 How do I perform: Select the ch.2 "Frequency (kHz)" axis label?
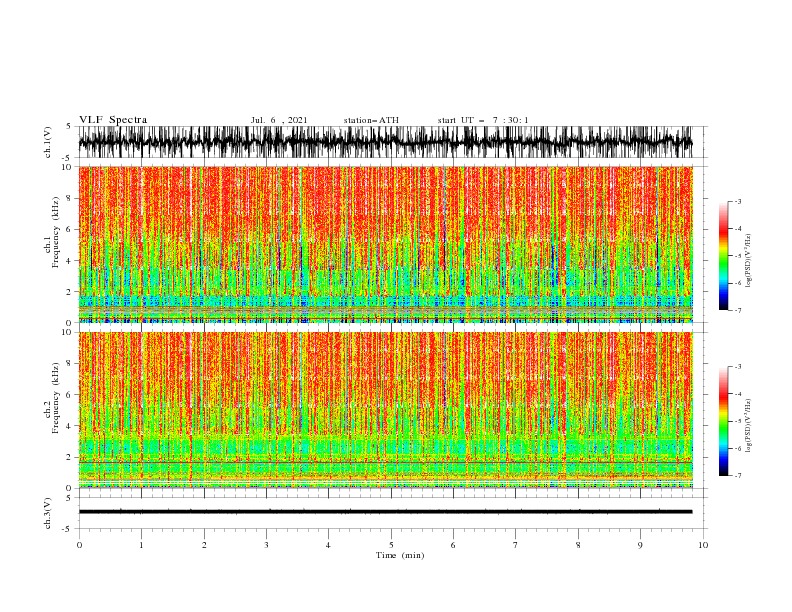[x=56, y=397]
